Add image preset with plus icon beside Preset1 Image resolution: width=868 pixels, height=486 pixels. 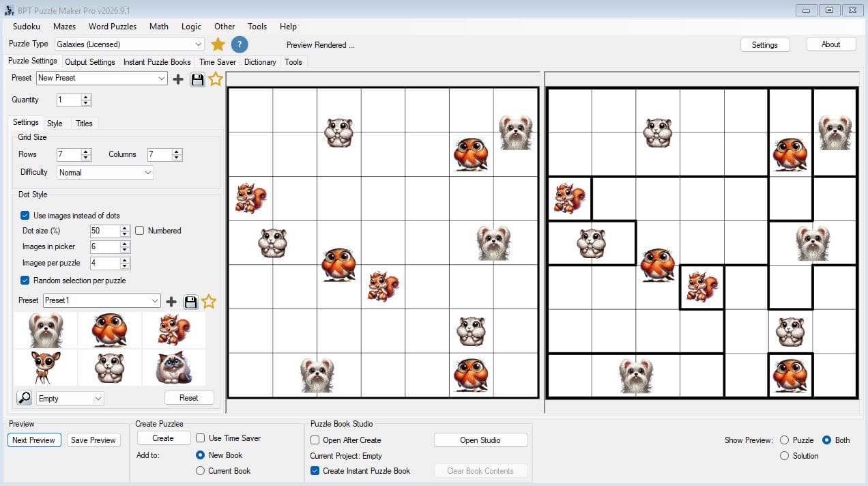tap(171, 302)
